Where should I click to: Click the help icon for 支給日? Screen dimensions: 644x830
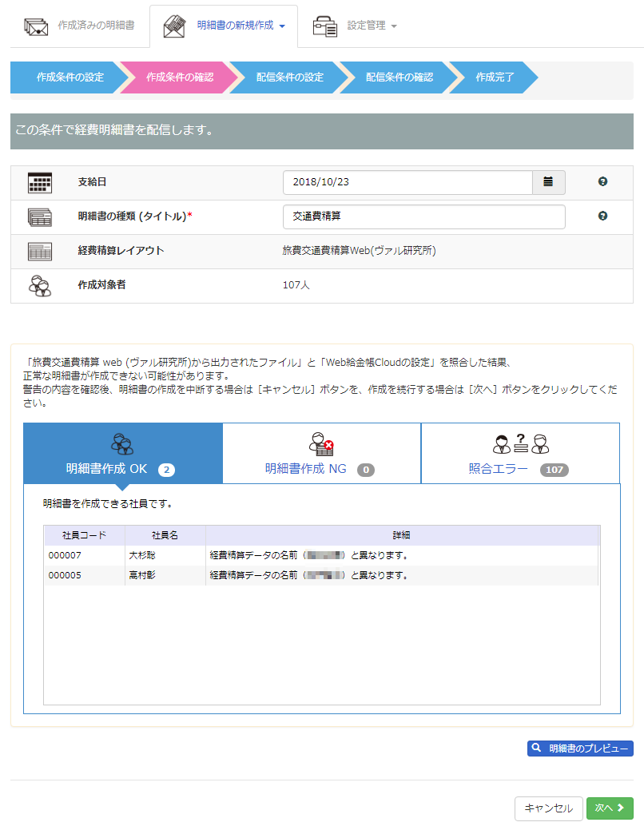[602, 182]
